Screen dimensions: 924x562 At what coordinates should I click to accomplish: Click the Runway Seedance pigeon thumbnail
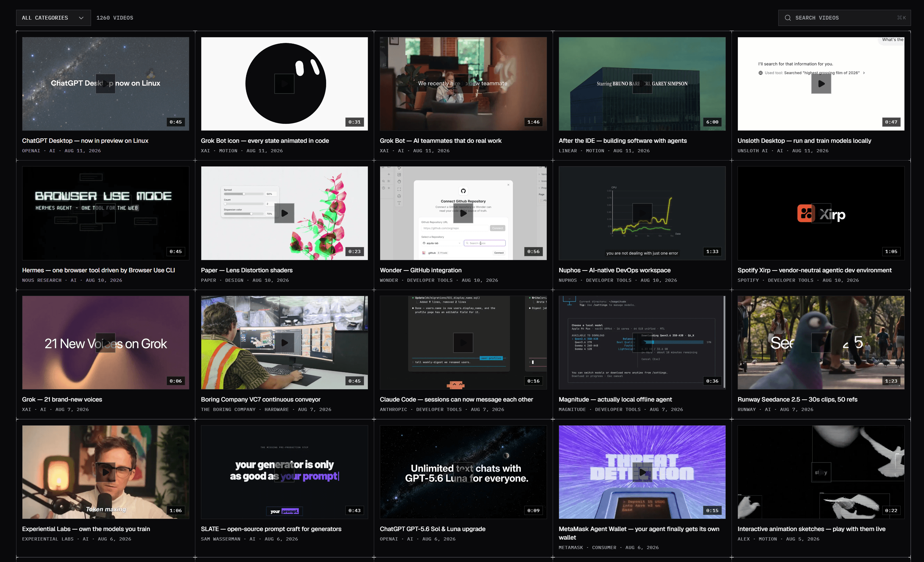[821, 343]
